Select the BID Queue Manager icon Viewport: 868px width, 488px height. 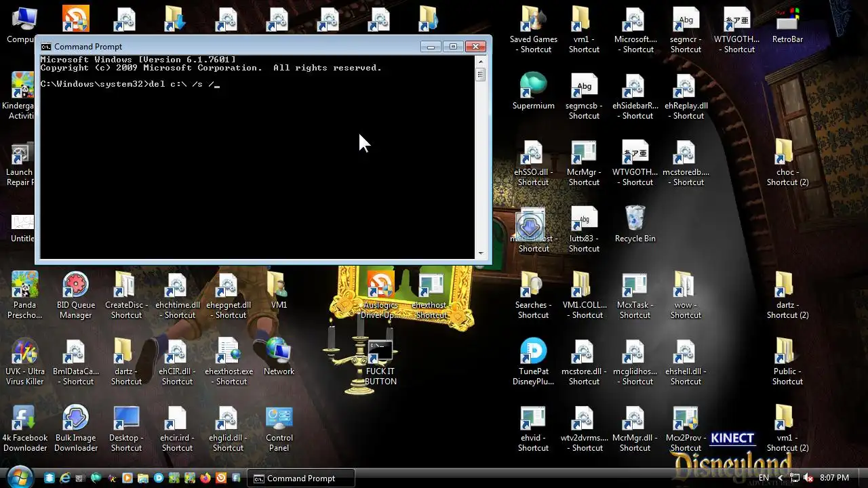coord(75,296)
